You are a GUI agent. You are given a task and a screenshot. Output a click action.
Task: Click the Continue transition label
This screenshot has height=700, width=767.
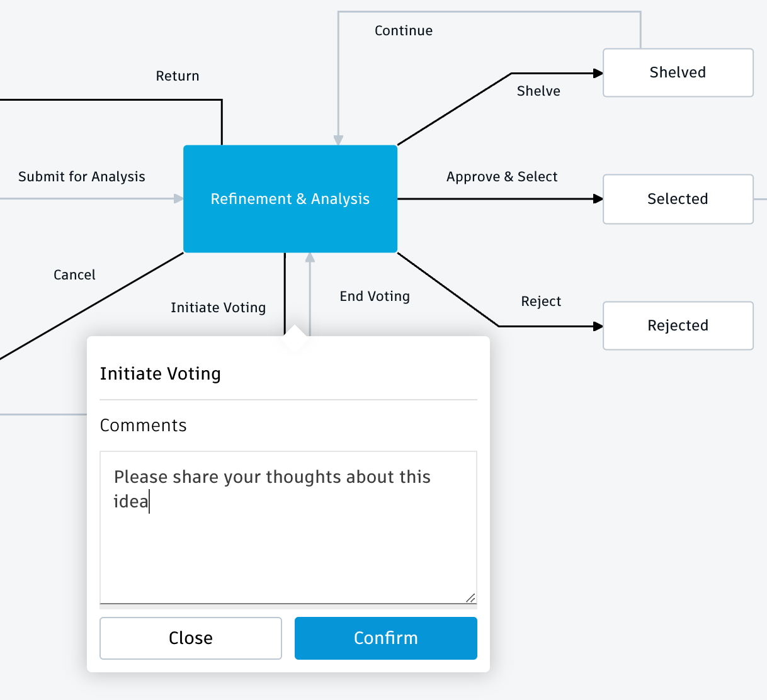404,31
